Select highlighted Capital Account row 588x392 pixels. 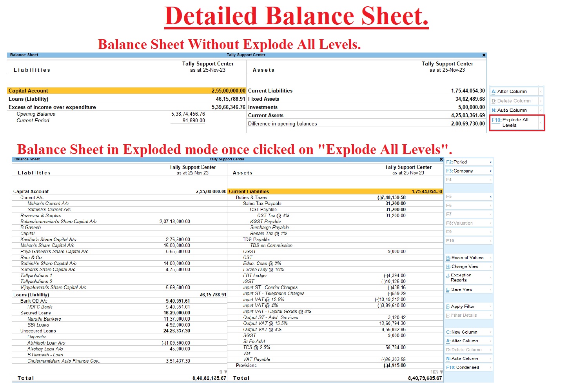point(126,91)
